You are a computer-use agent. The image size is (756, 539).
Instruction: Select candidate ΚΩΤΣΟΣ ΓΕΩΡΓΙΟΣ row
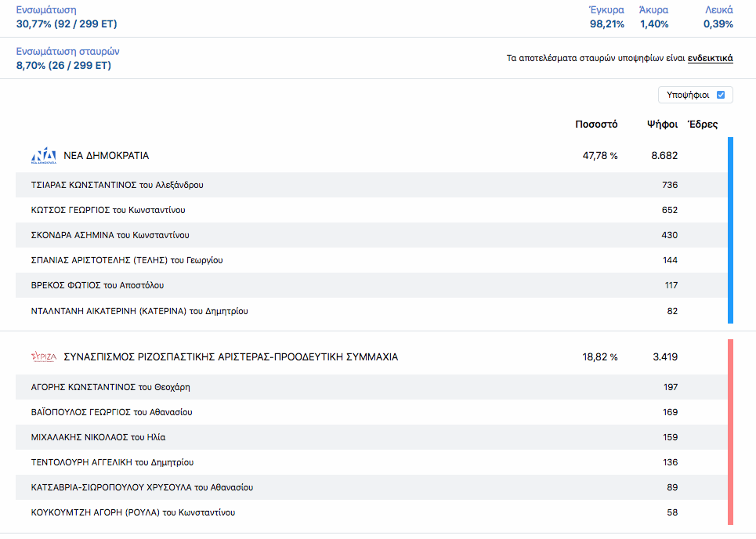coord(108,210)
